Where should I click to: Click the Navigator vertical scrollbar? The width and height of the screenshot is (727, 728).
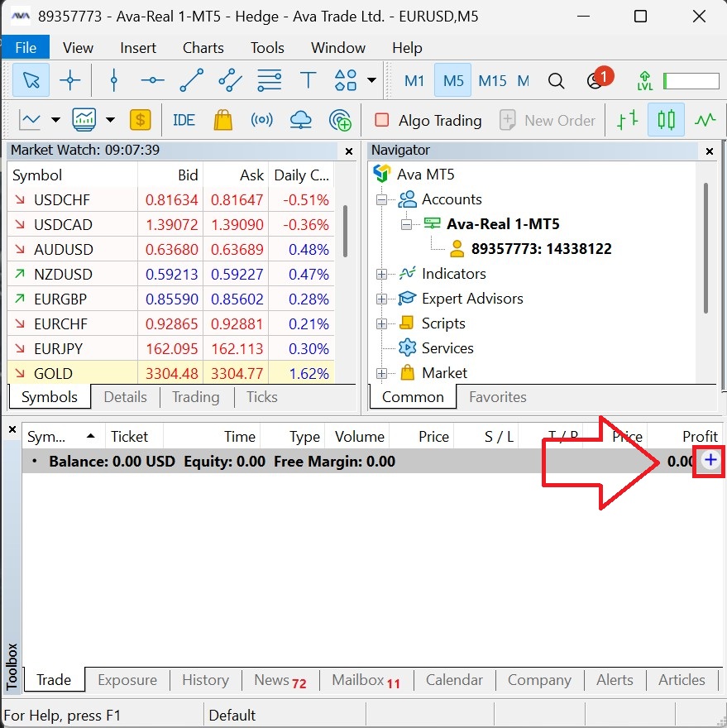click(705, 248)
